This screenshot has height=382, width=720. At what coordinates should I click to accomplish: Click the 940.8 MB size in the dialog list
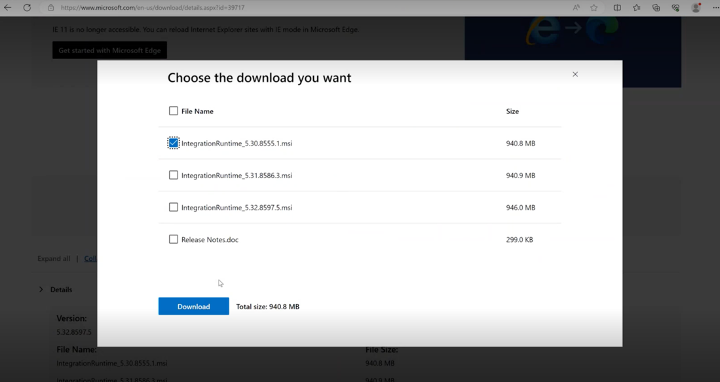pos(520,143)
